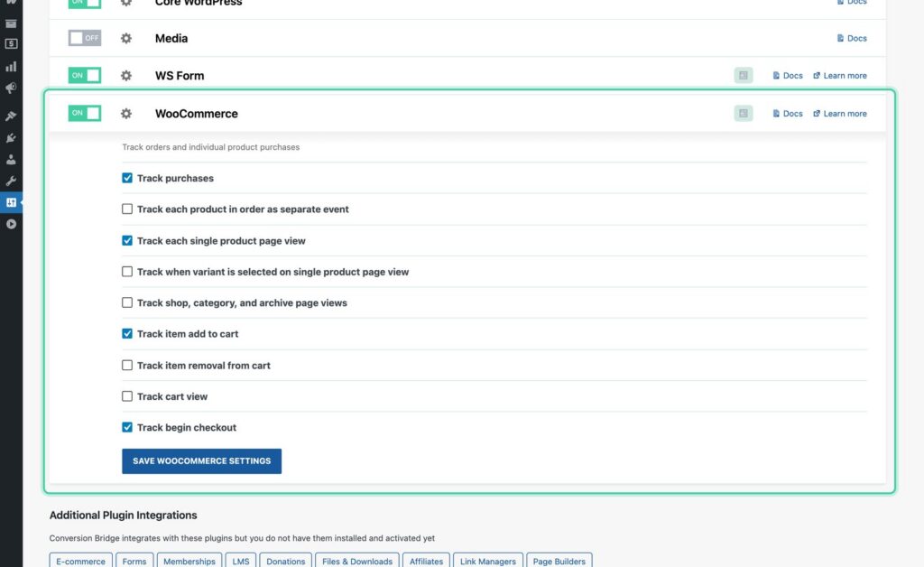The width and height of the screenshot is (924, 567).
Task: Click the WS Form integration title
Action: (180, 76)
